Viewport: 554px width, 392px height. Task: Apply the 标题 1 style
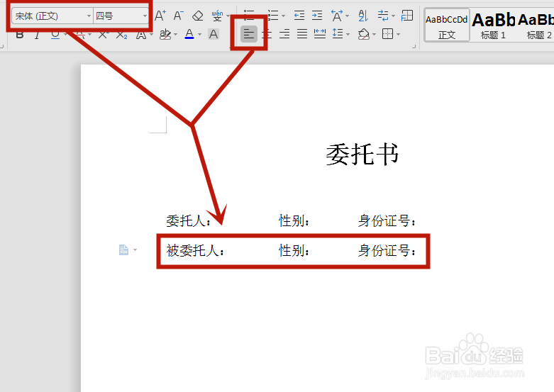tap(493, 25)
